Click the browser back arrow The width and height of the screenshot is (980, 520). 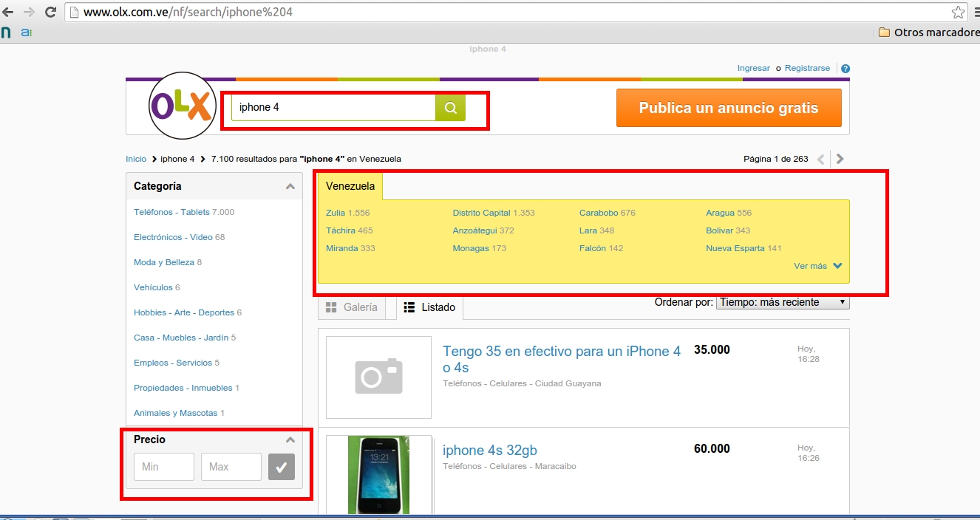click(8, 12)
